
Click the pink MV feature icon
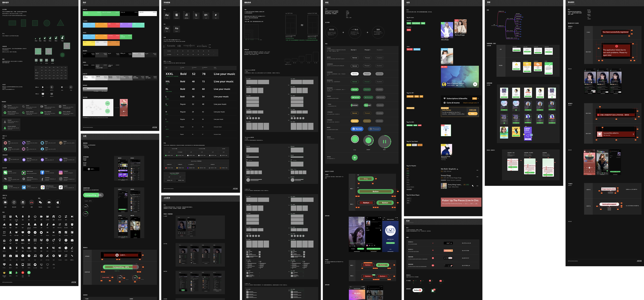coord(24,149)
